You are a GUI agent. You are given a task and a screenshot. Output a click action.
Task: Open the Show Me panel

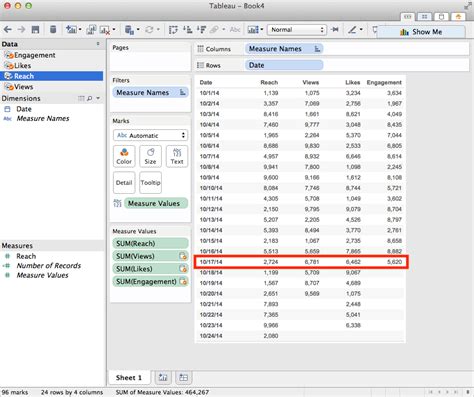[x=421, y=32]
